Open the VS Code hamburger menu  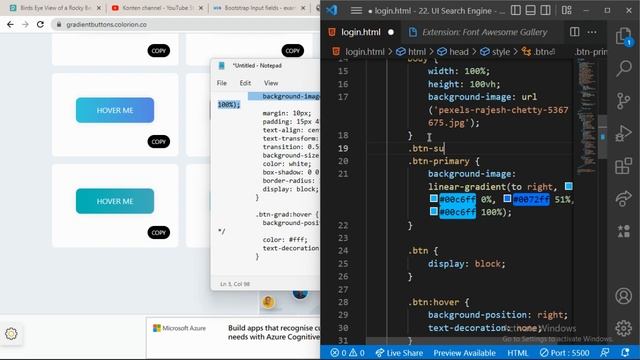point(356,11)
